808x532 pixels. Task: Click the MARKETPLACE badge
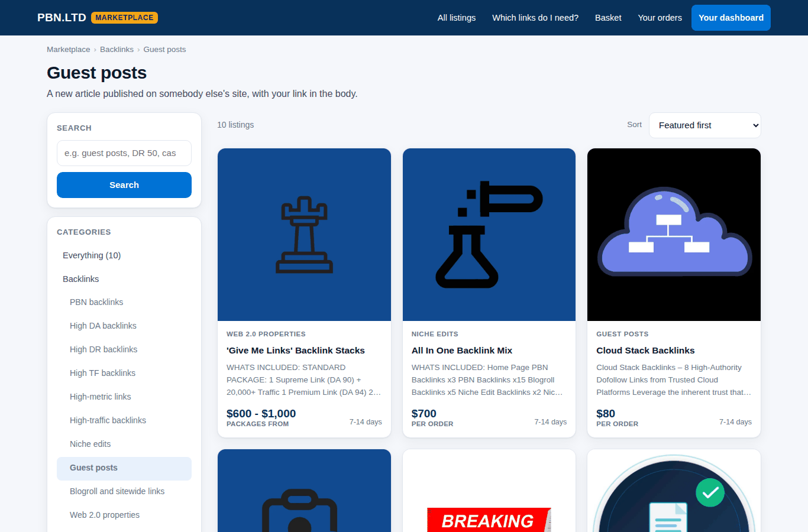[124, 18]
